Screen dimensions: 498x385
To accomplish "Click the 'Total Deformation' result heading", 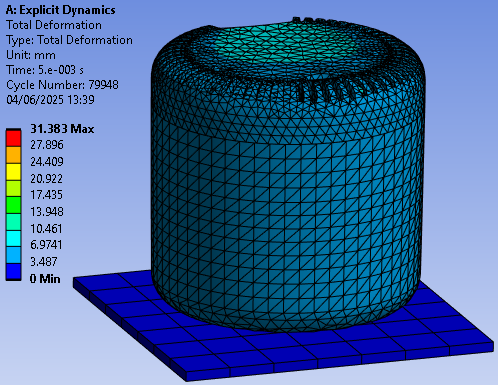I will tap(54, 25).
